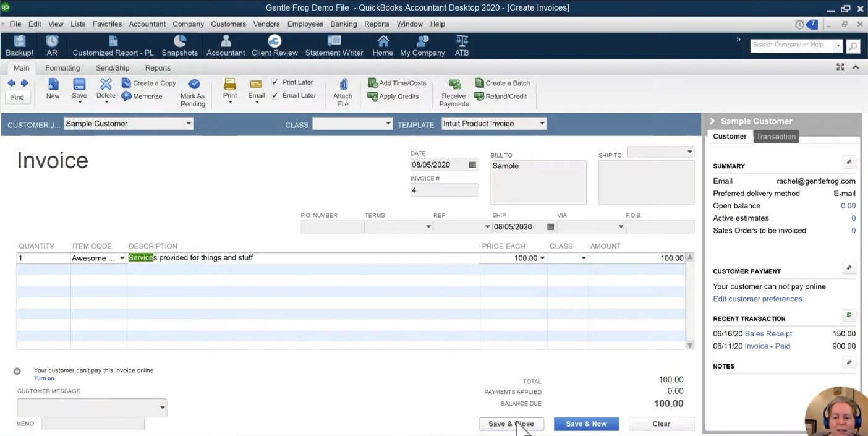Click Save & New button

[586, 424]
